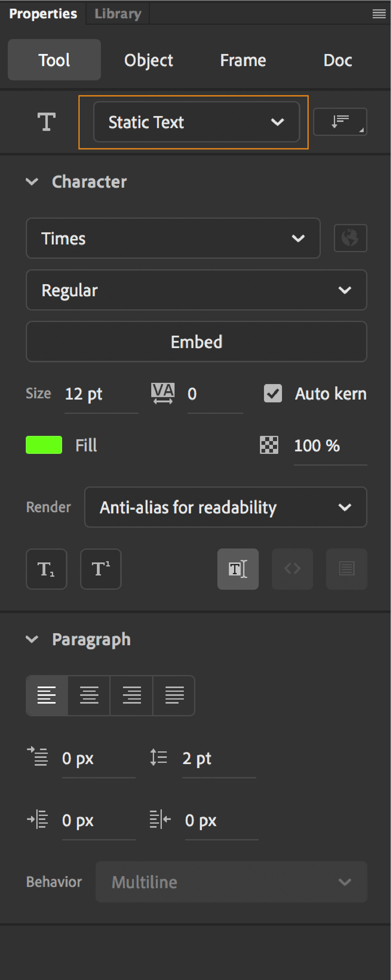Open the Anti-alias Render dropdown

click(x=225, y=507)
